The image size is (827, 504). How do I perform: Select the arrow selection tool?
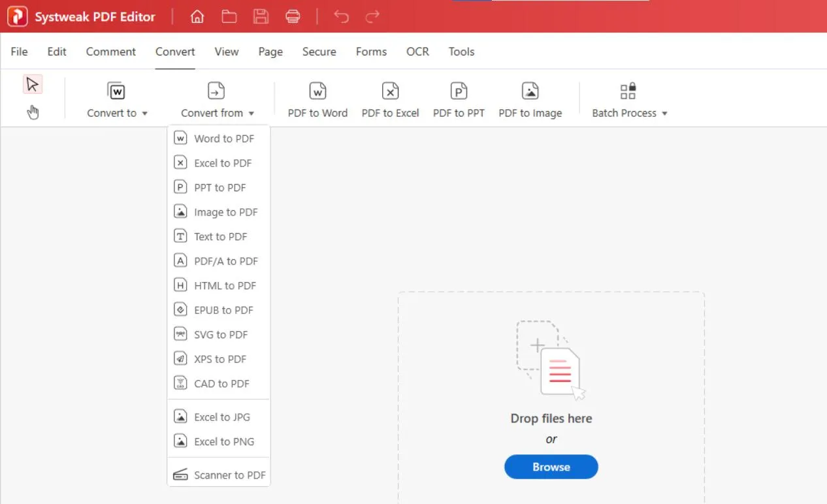(33, 84)
